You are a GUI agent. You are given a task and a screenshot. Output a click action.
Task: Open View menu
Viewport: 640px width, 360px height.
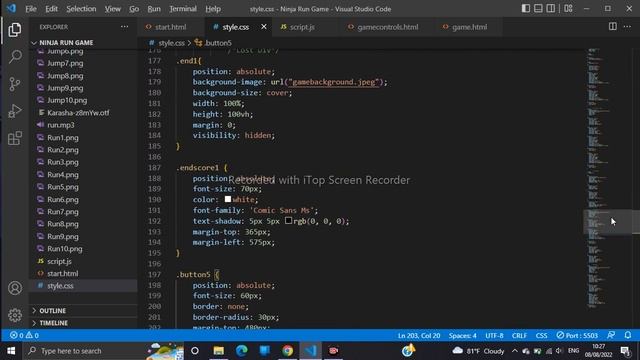click(113, 9)
